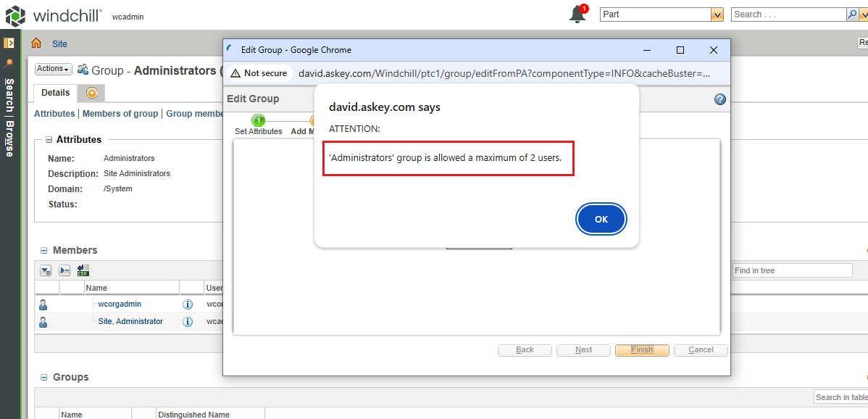This screenshot has width=868, height=419.
Task: Open help in the Edit Group window
Action: [719, 99]
